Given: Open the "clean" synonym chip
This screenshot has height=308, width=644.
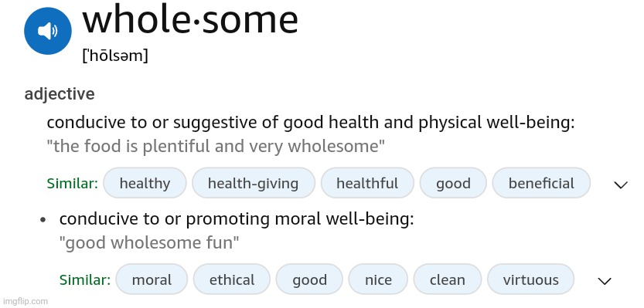Looking at the screenshot, I should [x=448, y=279].
